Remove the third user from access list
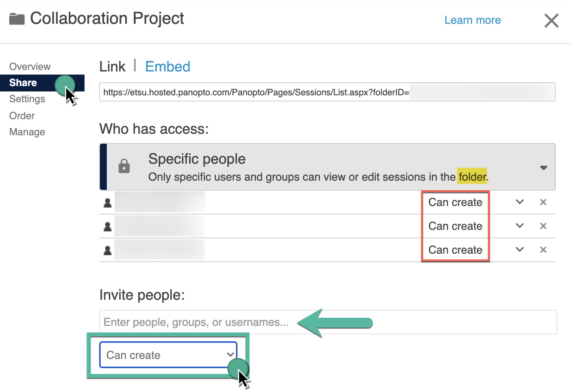The width and height of the screenshot is (571, 392). [x=543, y=250]
